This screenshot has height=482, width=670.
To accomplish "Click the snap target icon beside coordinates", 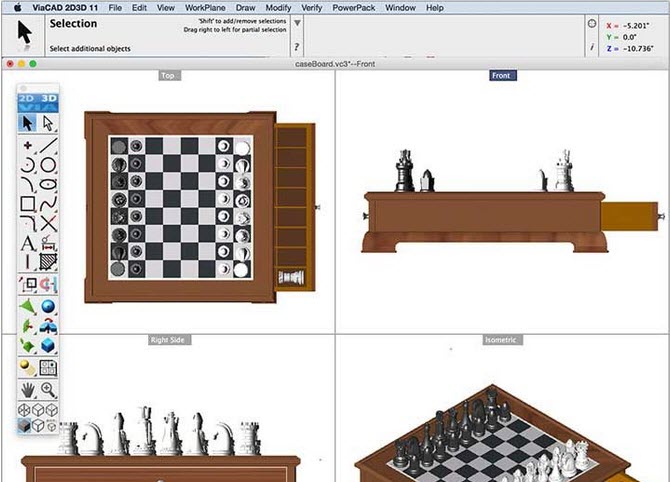I will pyautogui.click(x=592, y=24).
